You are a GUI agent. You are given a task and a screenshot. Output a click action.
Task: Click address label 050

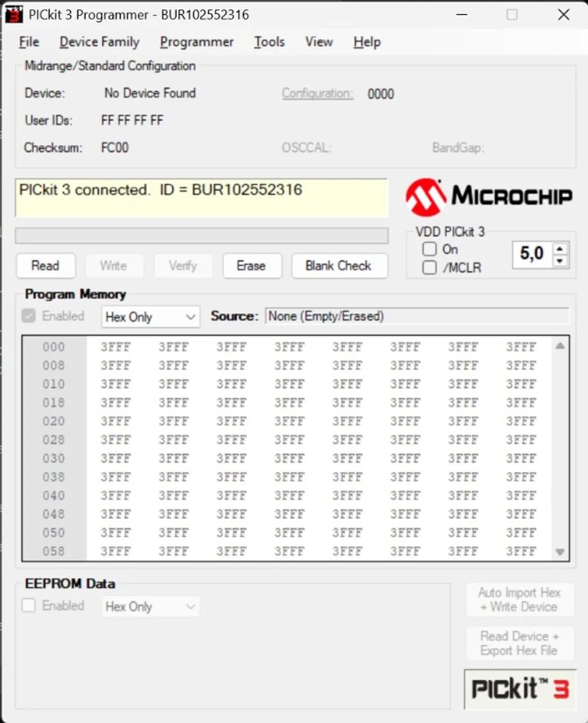pyautogui.click(x=54, y=533)
